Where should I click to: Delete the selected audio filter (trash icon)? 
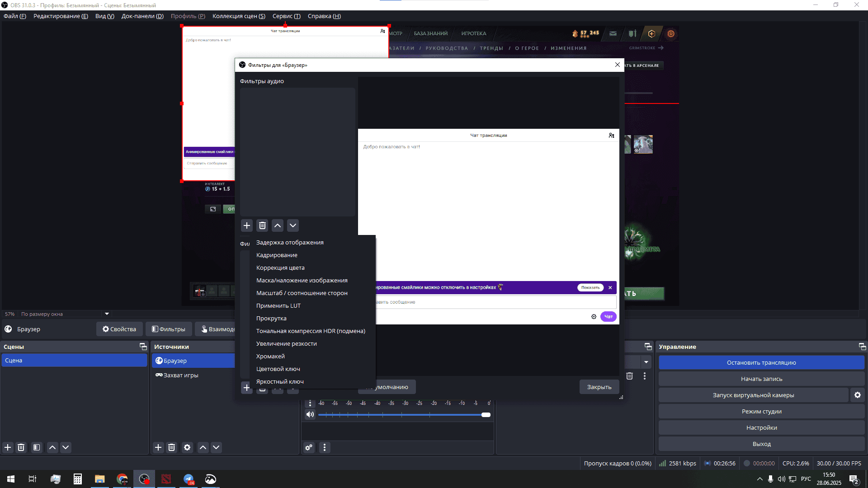tap(262, 225)
